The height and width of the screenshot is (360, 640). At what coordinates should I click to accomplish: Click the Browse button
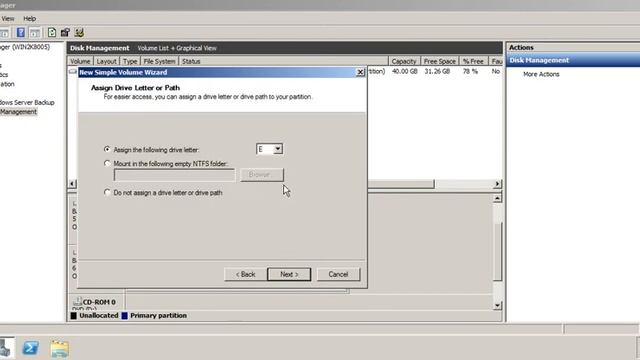pos(262,175)
